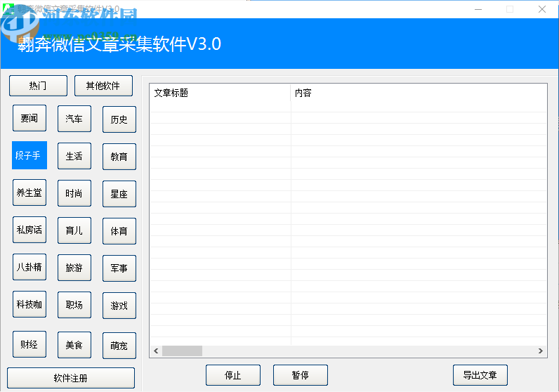The width and height of the screenshot is (559, 392).
Task: Select the 萌宠 category
Action: (x=119, y=346)
